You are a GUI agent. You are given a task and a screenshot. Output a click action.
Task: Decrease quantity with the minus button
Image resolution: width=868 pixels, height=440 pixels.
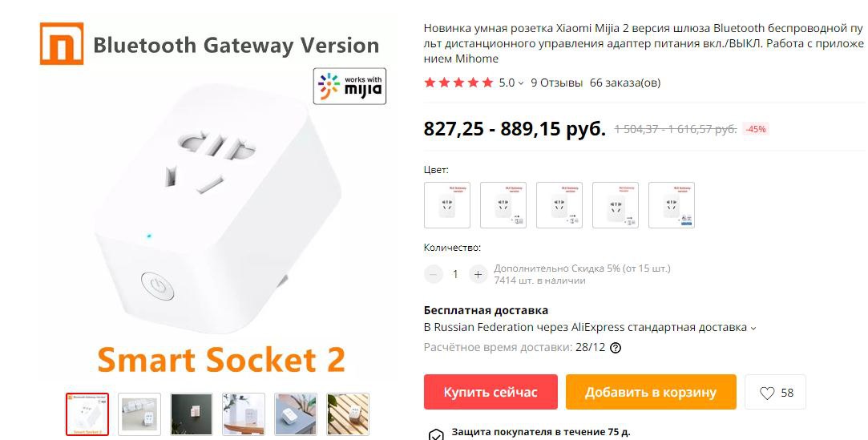[x=434, y=274]
